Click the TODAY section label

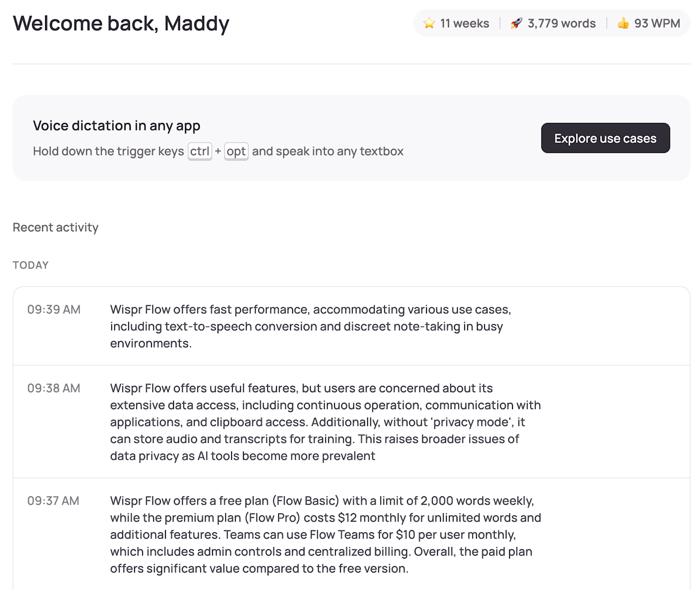pos(30,265)
